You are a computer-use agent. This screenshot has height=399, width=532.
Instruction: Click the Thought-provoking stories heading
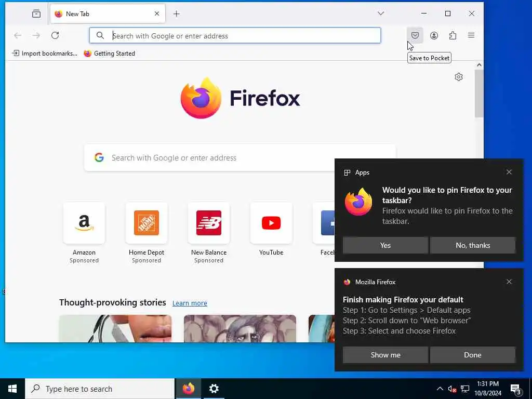pos(113,302)
